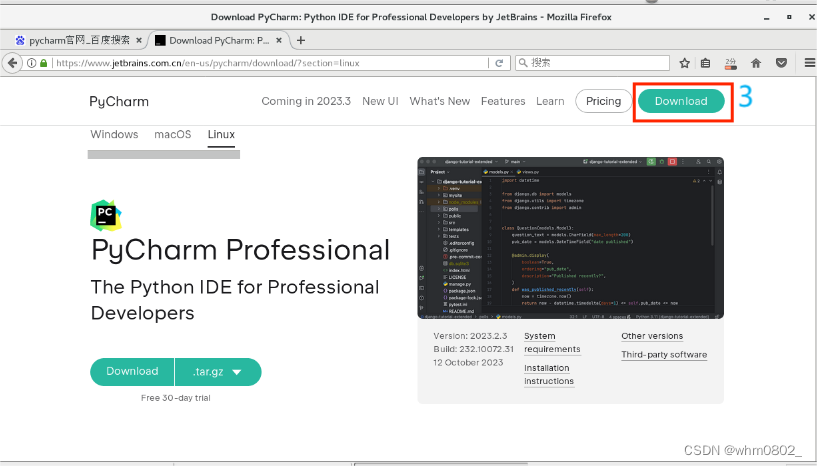Click the green Download button in header
The image size is (817, 466).
pyautogui.click(x=681, y=101)
